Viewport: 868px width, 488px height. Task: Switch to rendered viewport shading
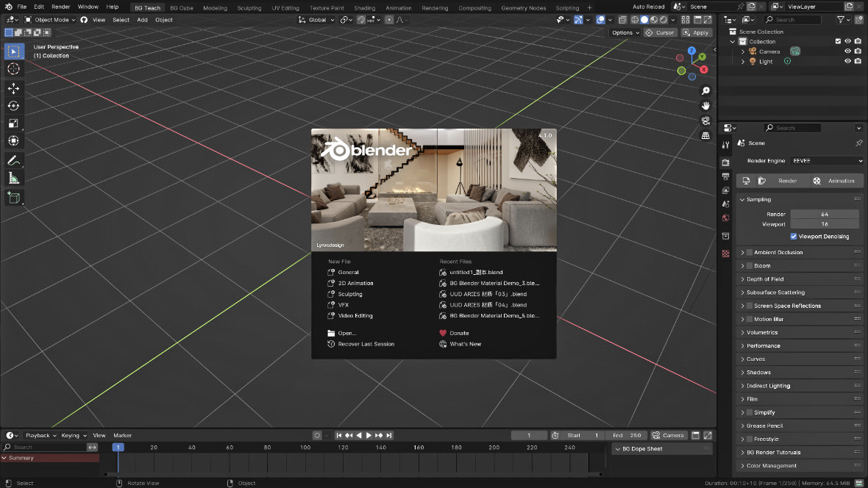(664, 20)
